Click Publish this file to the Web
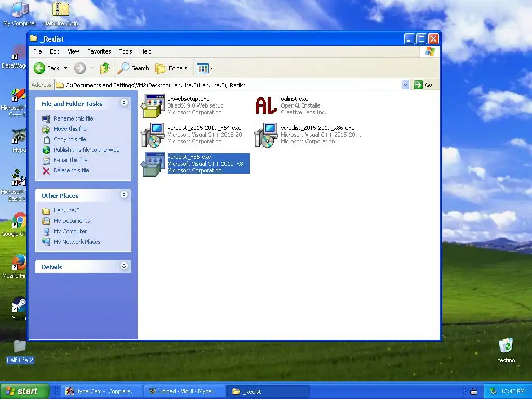This screenshot has height=399, width=532. [x=87, y=150]
